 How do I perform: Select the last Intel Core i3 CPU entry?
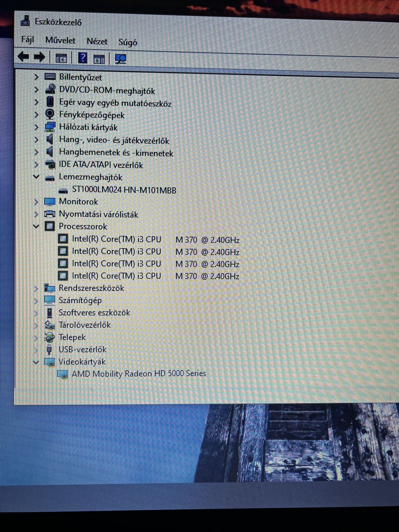point(156,276)
